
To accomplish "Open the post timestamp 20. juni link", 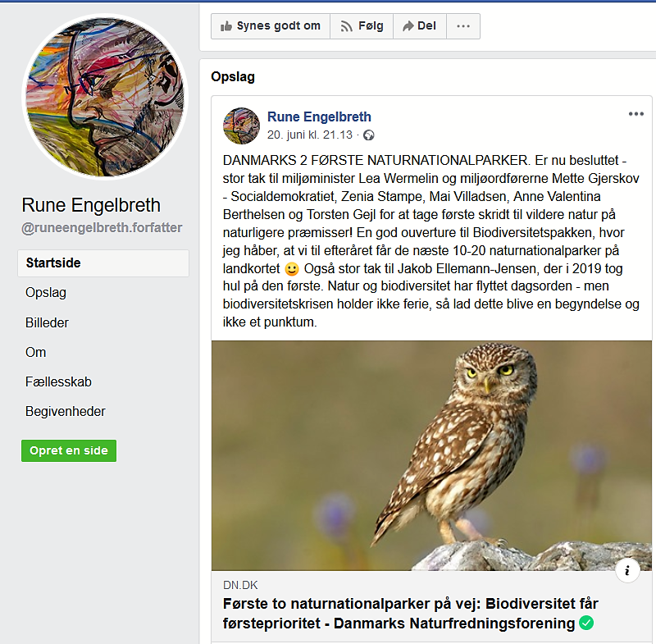I will coord(310,135).
